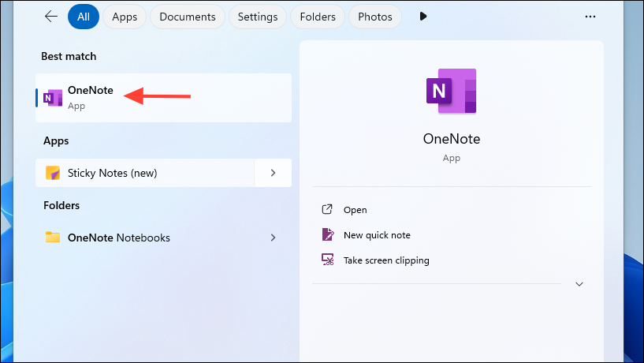This screenshot has height=363, width=644.
Task: Click the OneNote title in preview pane
Action: tap(452, 139)
